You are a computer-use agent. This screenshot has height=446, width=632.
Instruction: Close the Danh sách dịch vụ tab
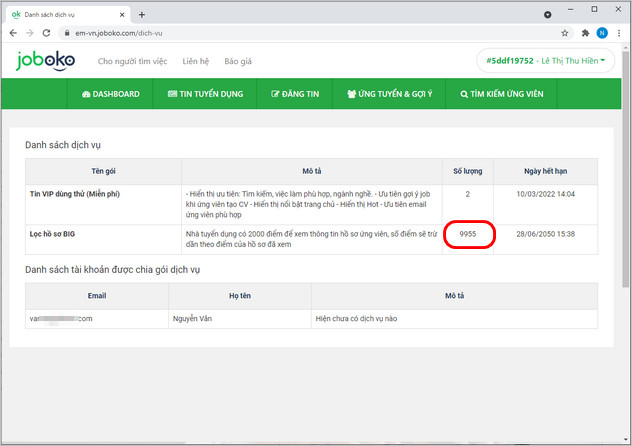click(x=124, y=14)
